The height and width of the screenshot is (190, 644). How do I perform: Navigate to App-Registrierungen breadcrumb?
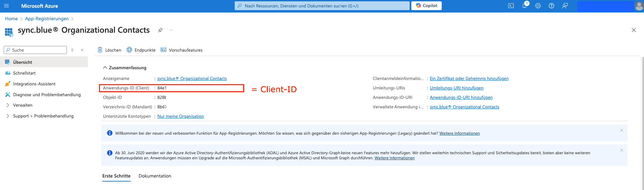pos(47,19)
